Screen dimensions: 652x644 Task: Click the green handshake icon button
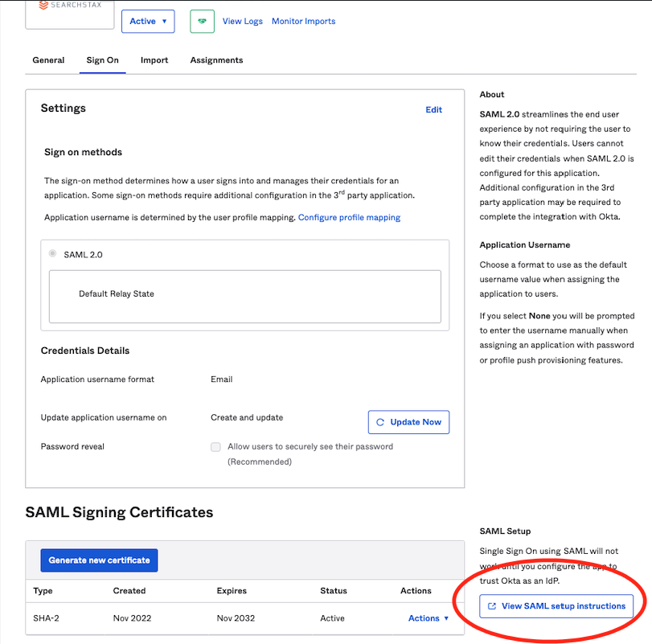[202, 21]
